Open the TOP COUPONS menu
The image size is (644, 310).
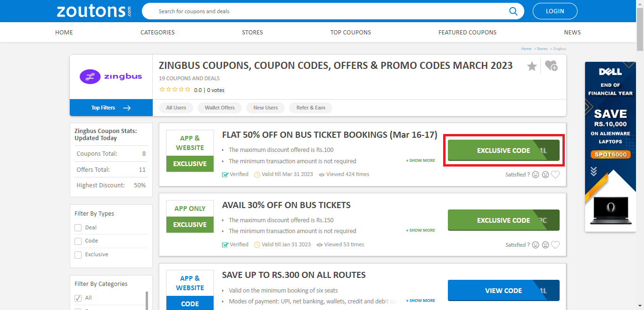coord(350,32)
